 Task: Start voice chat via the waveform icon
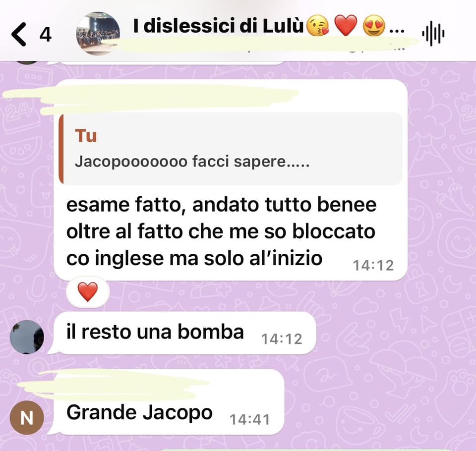coord(433,34)
